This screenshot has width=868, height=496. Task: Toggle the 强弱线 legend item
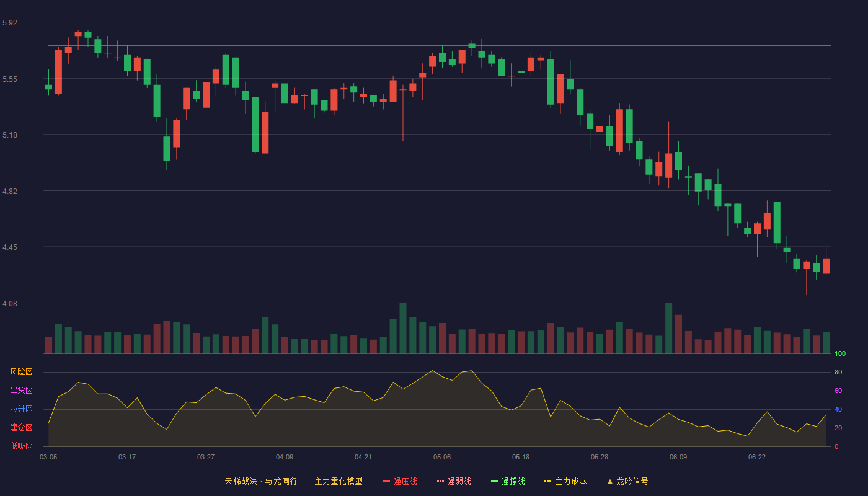coord(454,481)
